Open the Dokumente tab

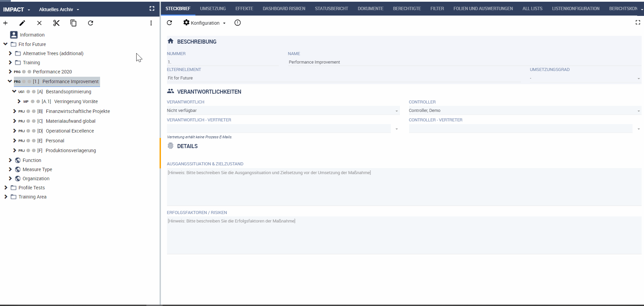tap(371, 8)
